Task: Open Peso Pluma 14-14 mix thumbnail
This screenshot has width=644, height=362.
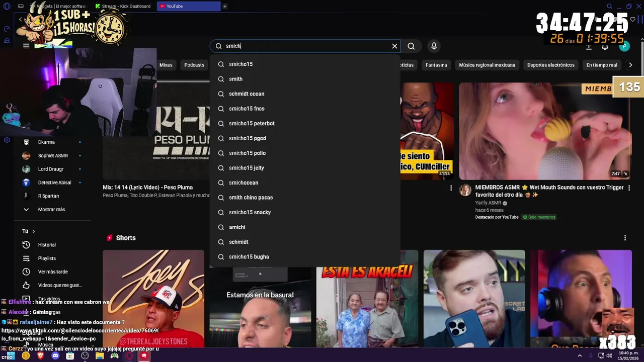Action: tap(156, 131)
